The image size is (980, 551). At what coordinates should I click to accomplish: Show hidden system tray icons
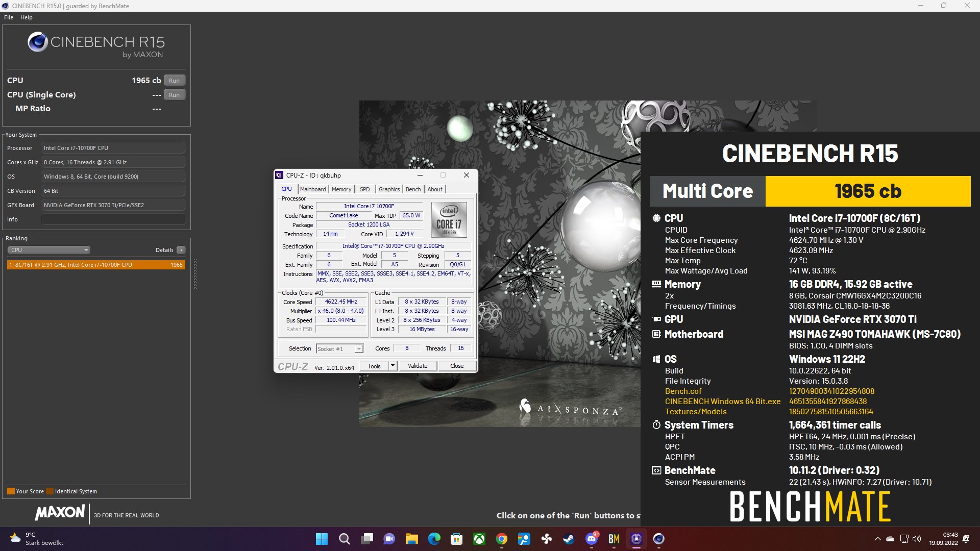(x=877, y=539)
